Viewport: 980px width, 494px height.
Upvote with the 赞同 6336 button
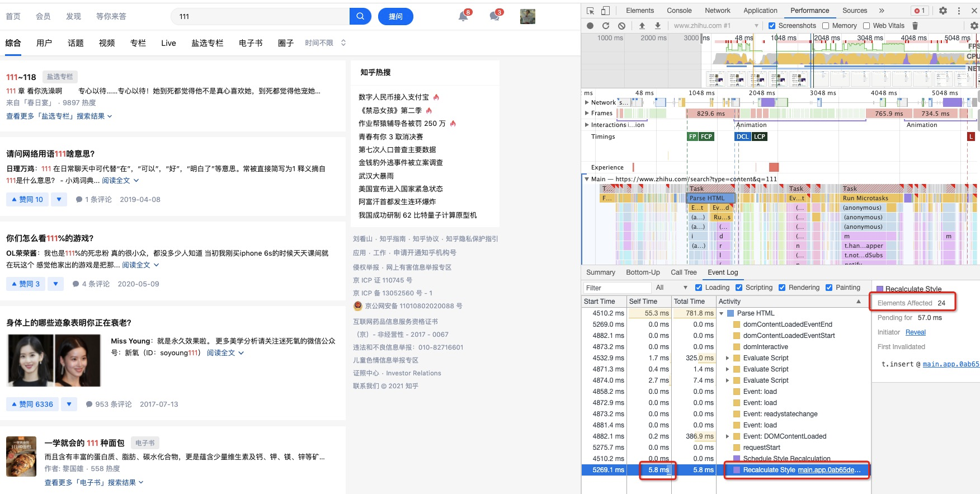(x=32, y=404)
